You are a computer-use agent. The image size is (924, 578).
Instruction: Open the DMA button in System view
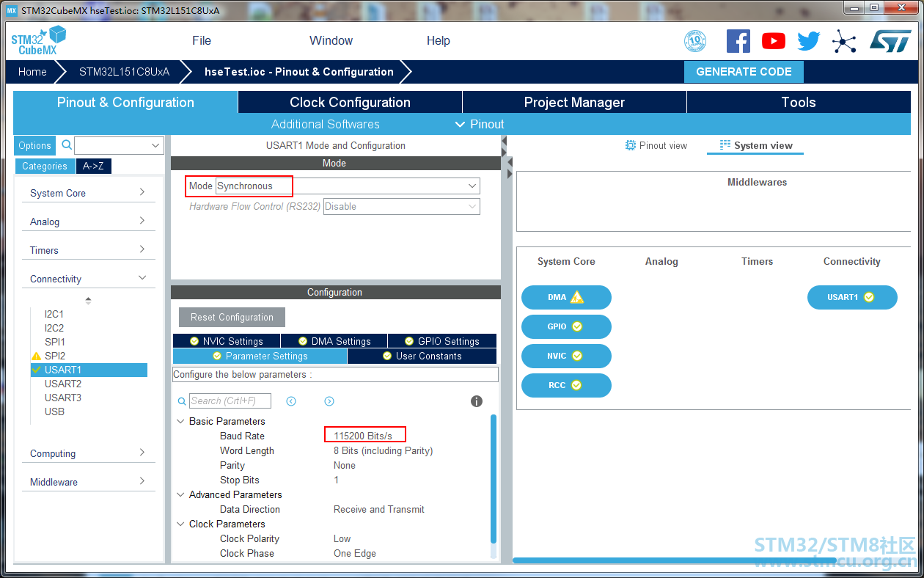pyautogui.click(x=566, y=297)
